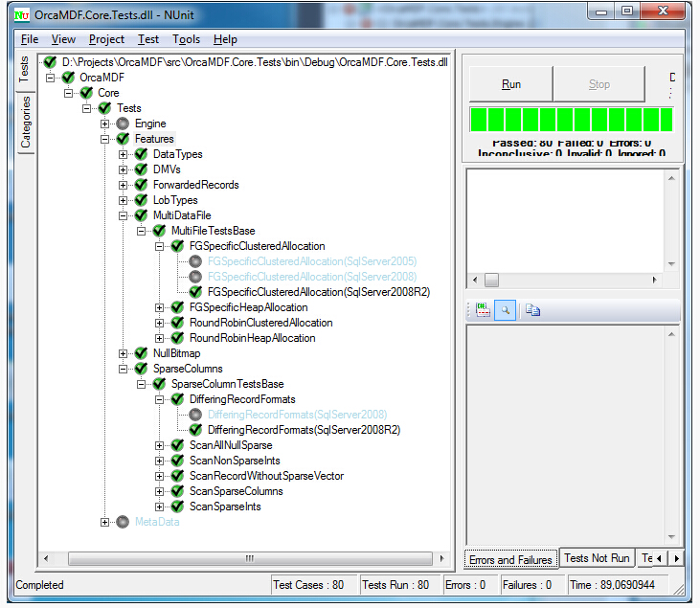The image size is (700, 608).
Task: Switch to Tests Not Run tab
Action: click(x=597, y=558)
